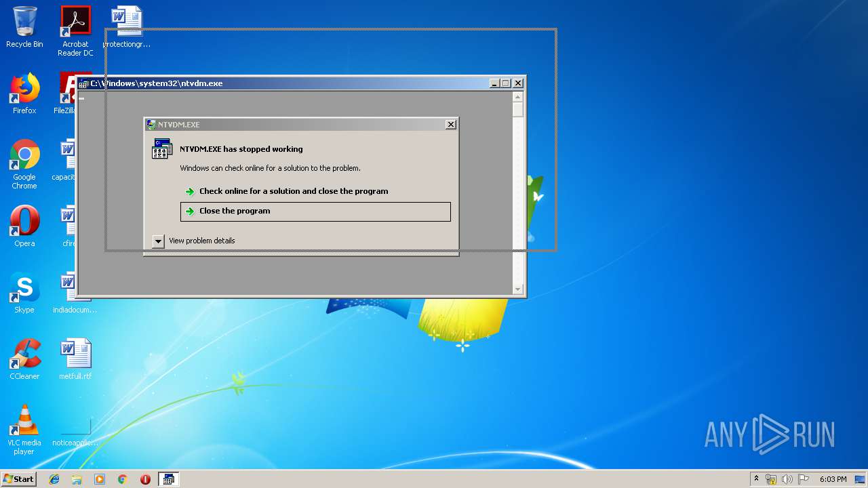This screenshot has width=868, height=488.
Task: Switch to ntvdm taskbar window button
Action: coord(168,479)
